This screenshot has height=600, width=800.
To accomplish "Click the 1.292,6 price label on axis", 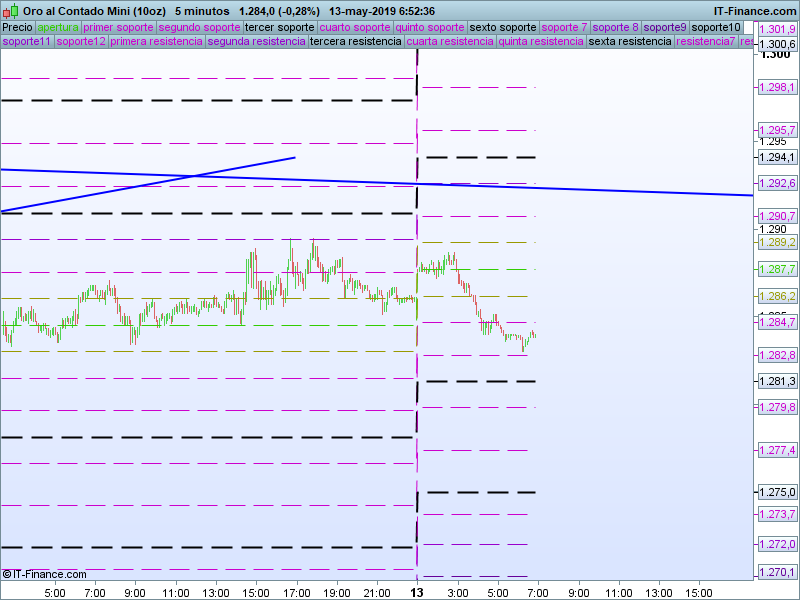I will click(777, 183).
